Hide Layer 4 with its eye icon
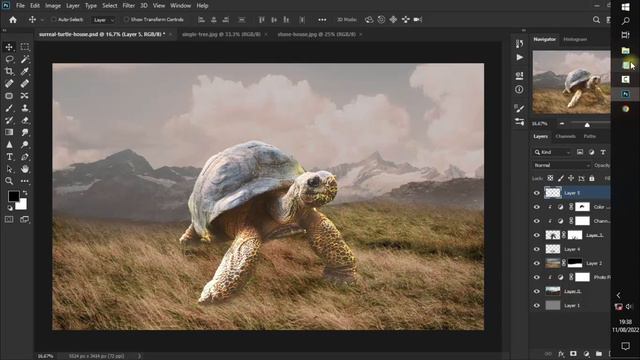The height and width of the screenshot is (360, 640). coord(537,249)
